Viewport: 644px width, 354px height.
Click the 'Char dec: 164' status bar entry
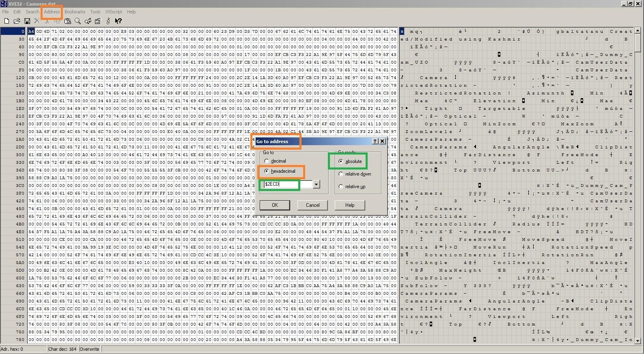pos(63,349)
